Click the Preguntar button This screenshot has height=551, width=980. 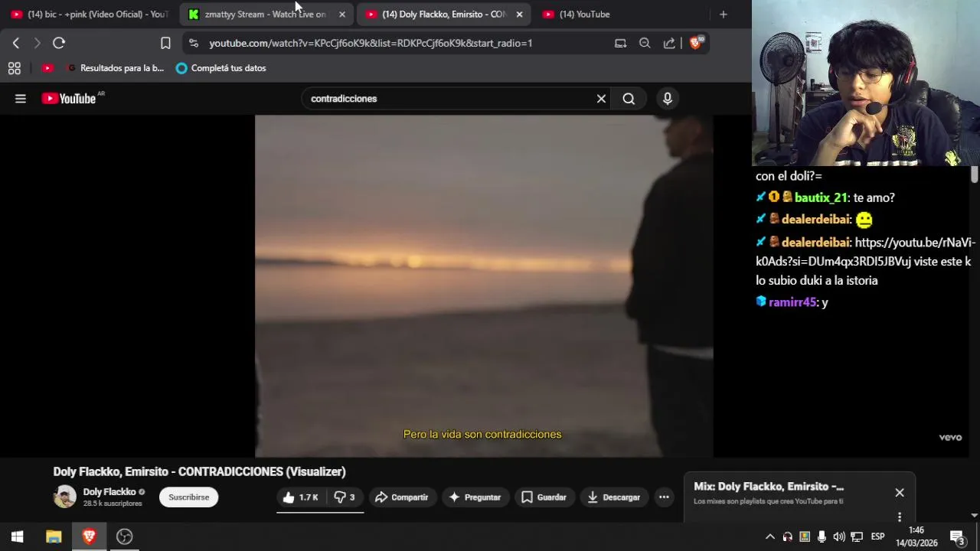pos(475,497)
